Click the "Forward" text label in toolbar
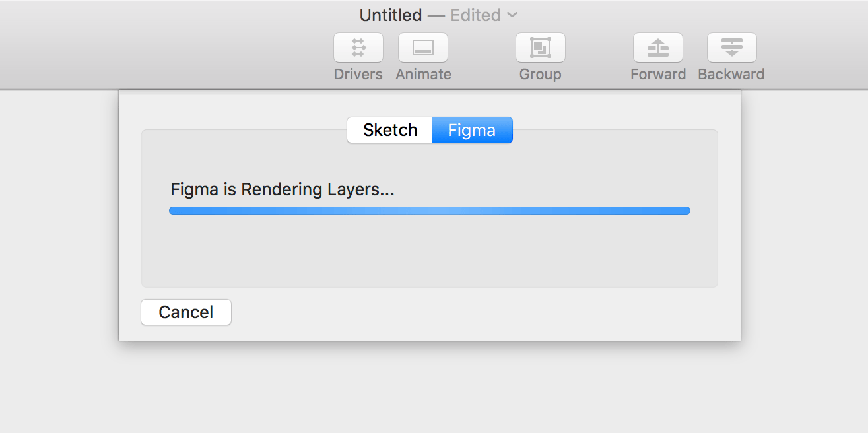This screenshot has width=868, height=433. pos(658,74)
